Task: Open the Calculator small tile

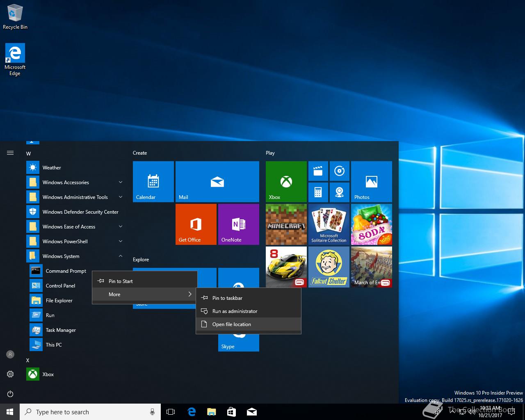Action: click(x=318, y=192)
